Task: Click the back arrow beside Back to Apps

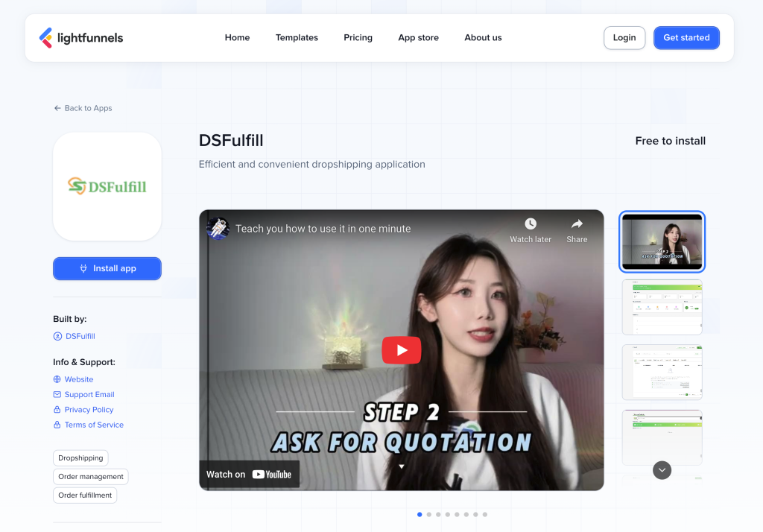Action: pyautogui.click(x=57, y=108)
